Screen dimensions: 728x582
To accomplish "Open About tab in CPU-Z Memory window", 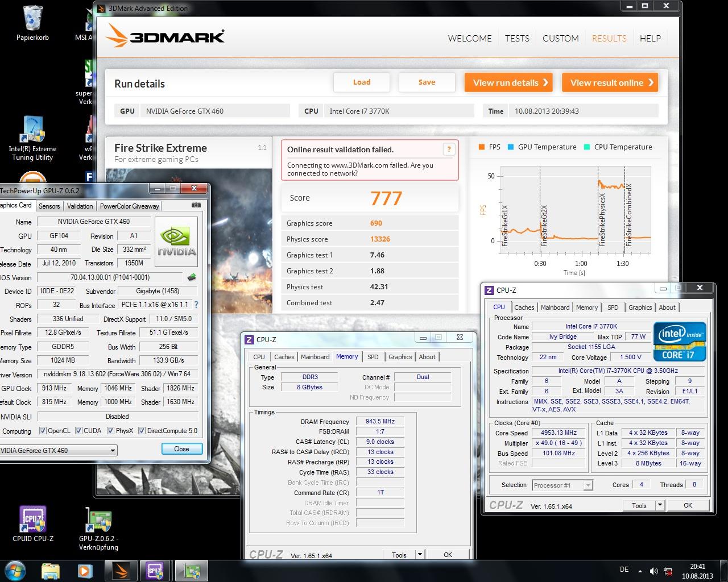I will tap(427, 357).
